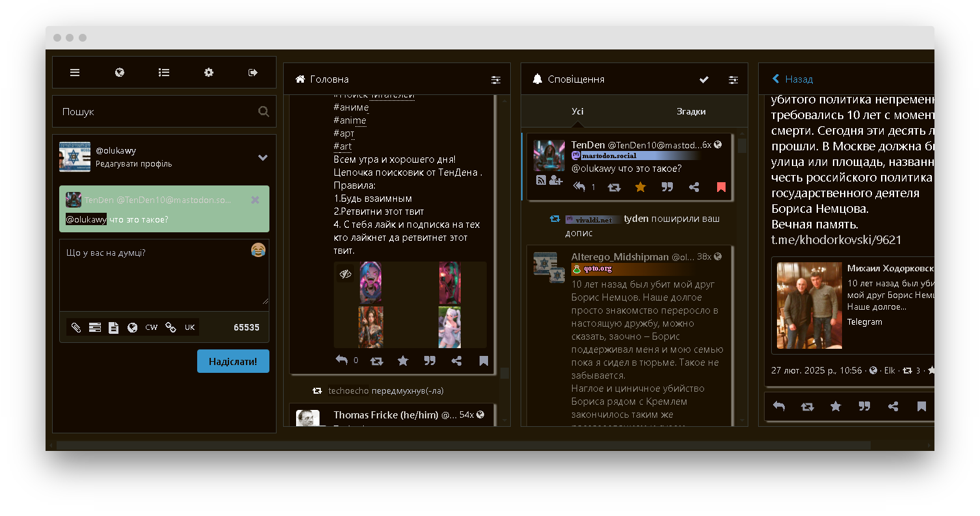This screenshot has width=980, height=516.
Task: Open settings via the gear icon
Action: [x=209, y=72]
